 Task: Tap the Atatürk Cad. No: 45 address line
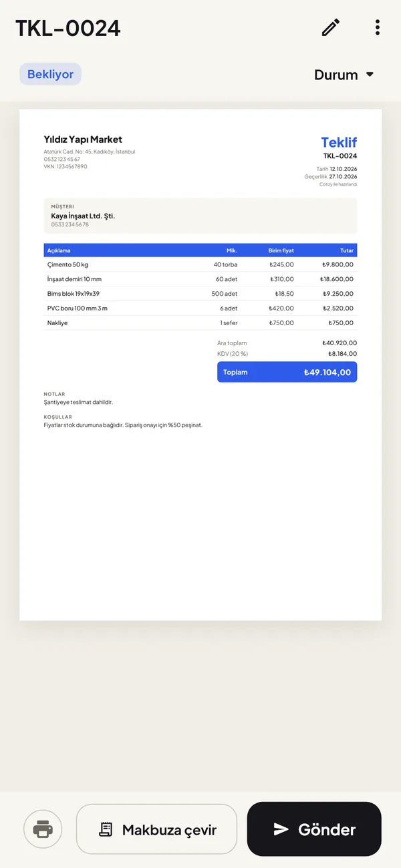tap(90, 152)
